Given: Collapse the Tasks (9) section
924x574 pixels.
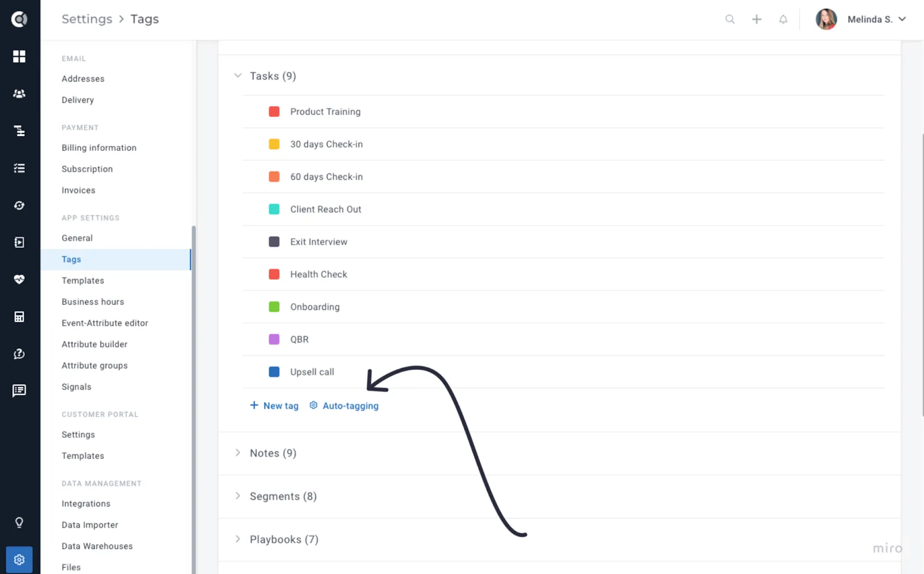Looking at the screenshot, I should click(x=238, y=76).
